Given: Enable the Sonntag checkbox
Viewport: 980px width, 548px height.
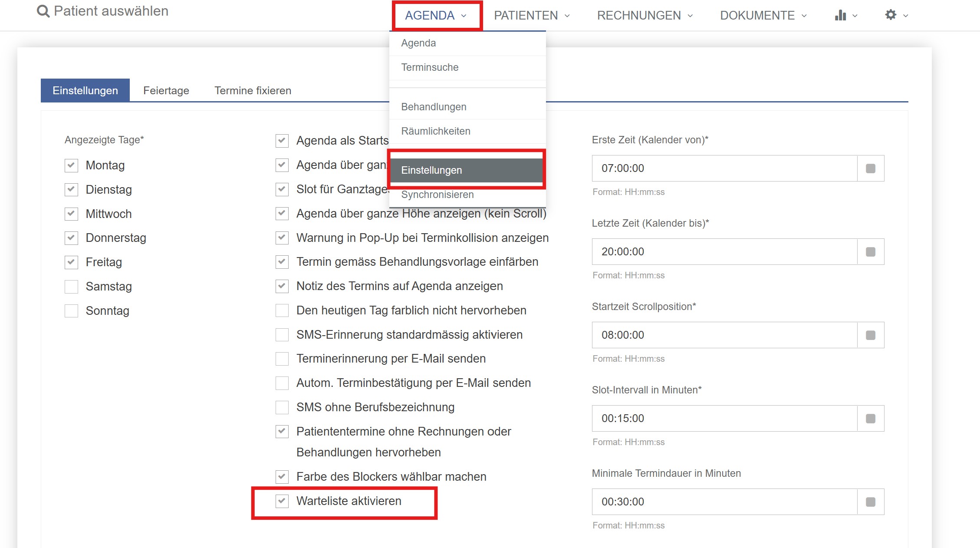Looking at the screenshot, I should [x=71, y=311].
